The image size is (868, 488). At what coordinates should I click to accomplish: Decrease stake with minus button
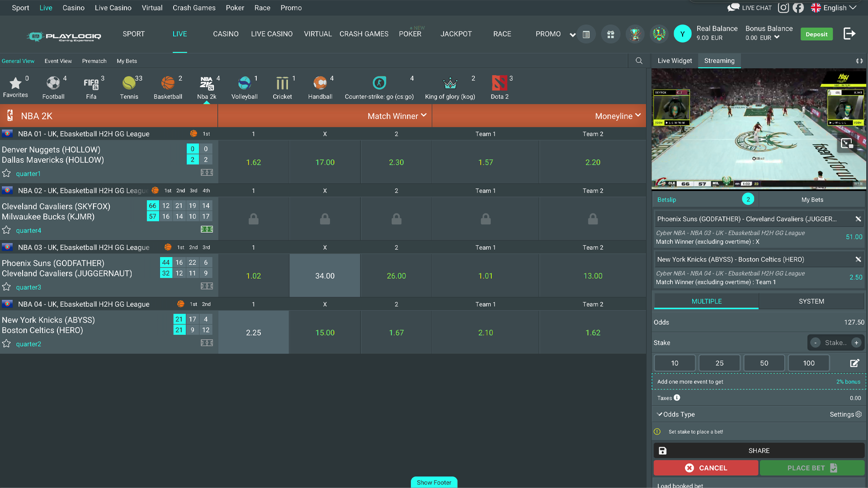tap(816, 343)
